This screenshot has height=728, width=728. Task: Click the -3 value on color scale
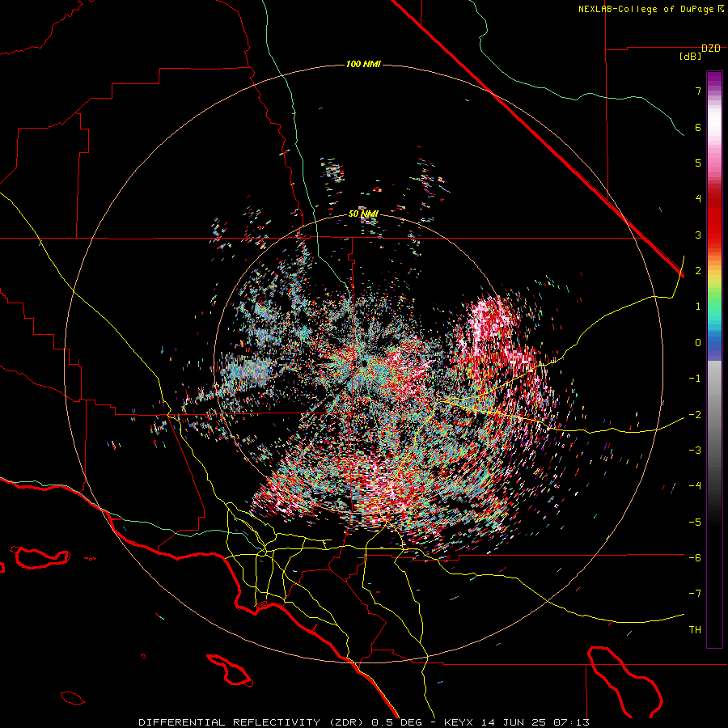pos(695,451)
